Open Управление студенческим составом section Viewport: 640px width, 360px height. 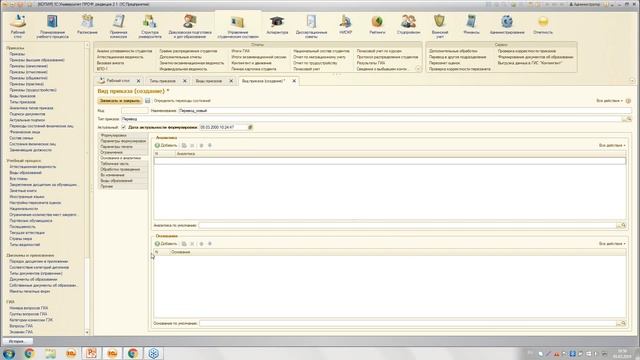pos(238,26)
